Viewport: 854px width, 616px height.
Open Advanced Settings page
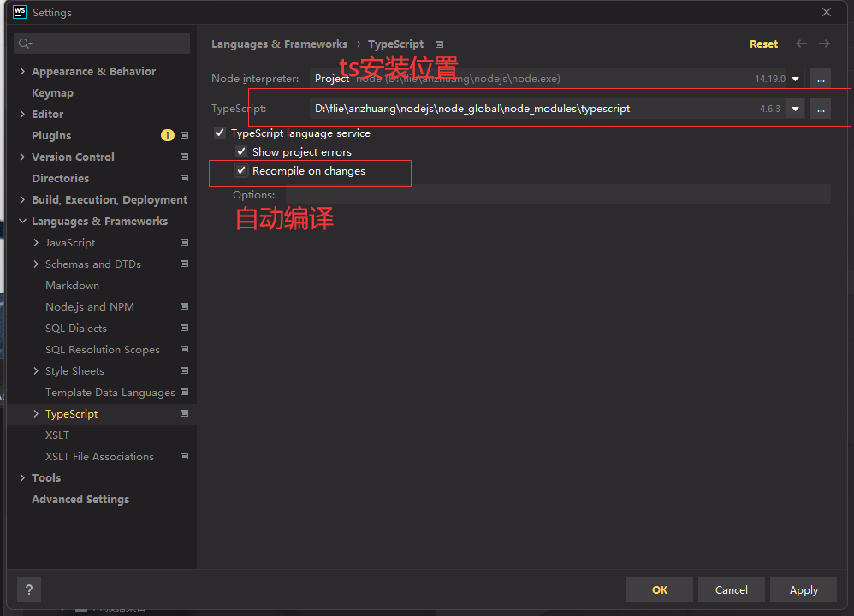(x=80, y=500)
